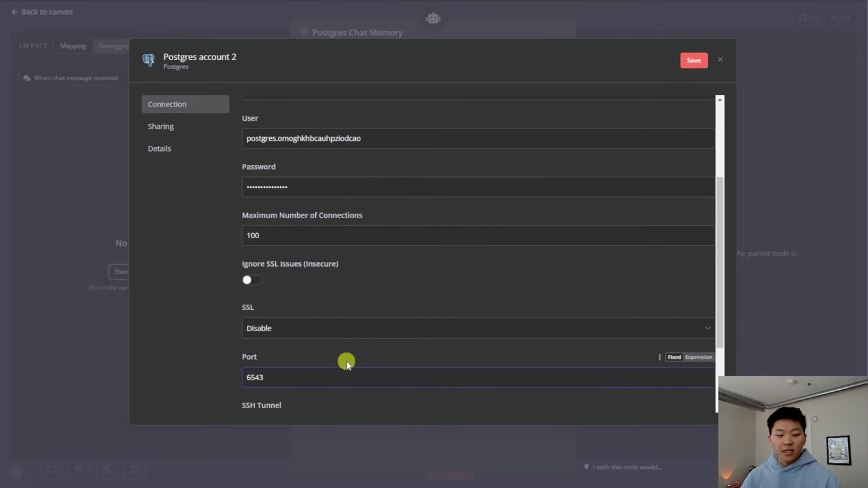The image size is (868, 488).
Task: Open the Connection section in sidebar
Action: click(185, 104)
